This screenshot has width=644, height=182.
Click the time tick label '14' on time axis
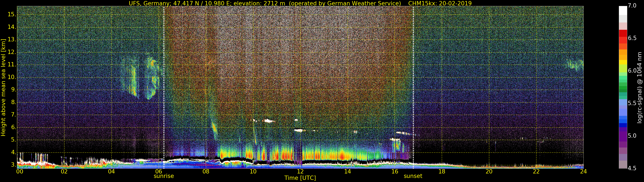[x=348, y=172]
